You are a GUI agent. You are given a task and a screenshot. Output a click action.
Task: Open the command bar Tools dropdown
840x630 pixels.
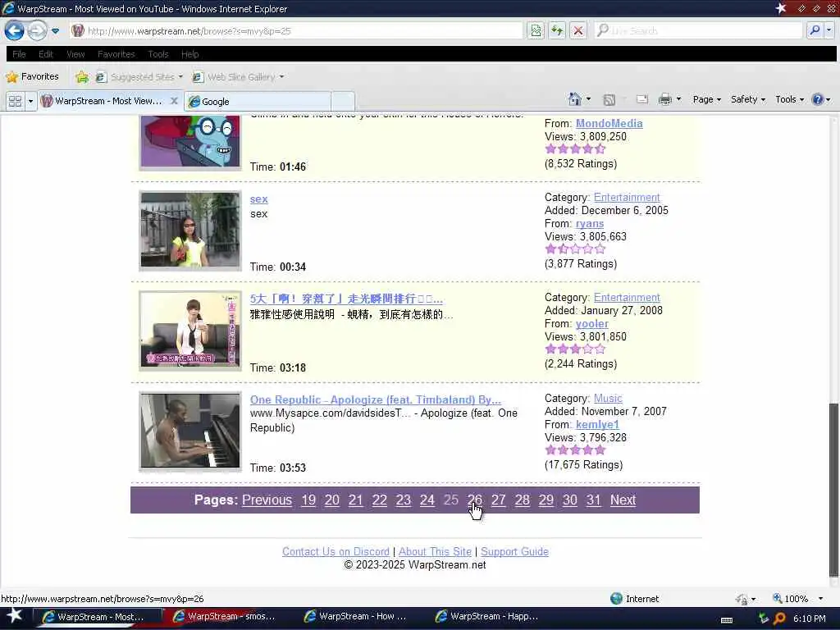[790, 99]
